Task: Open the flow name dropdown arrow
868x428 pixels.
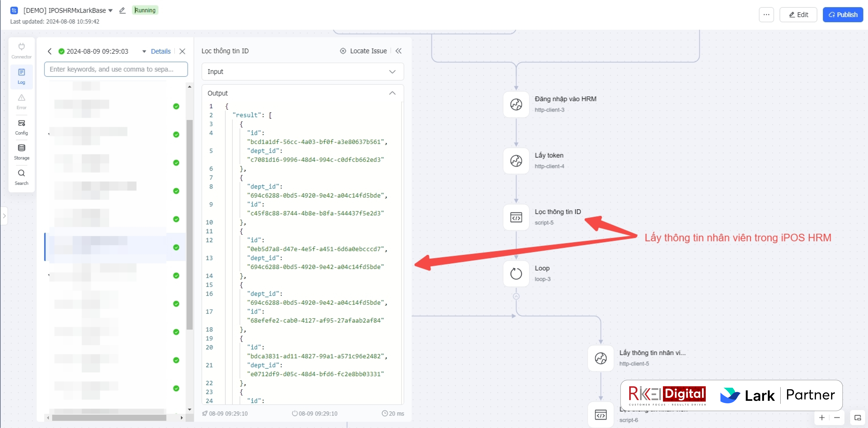Action: tap(111, 10)
